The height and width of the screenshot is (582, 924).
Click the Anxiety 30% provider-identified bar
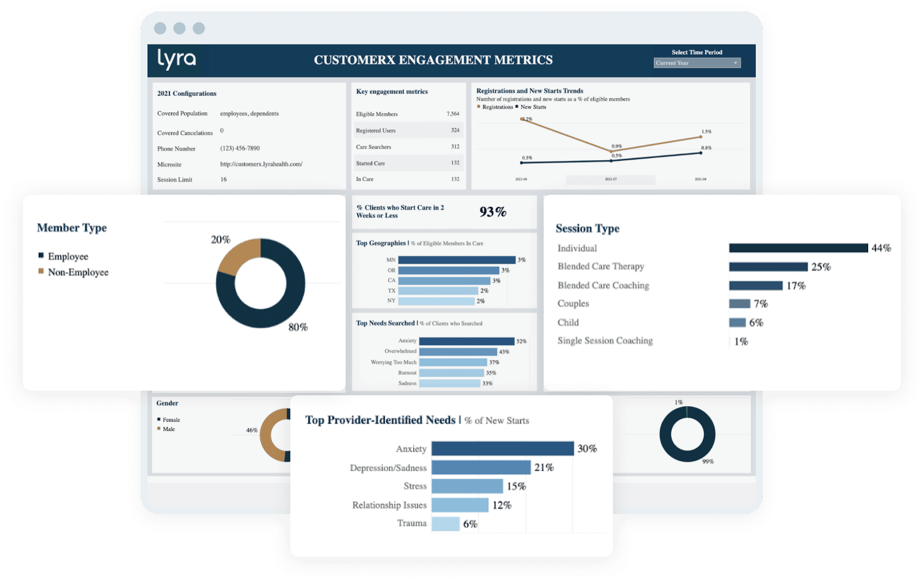502,448
